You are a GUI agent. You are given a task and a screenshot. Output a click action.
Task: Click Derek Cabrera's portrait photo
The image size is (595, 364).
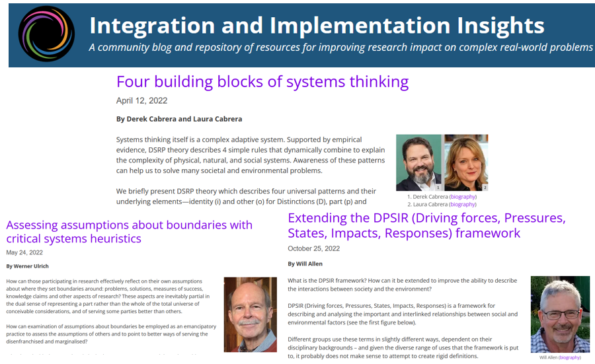418,163
